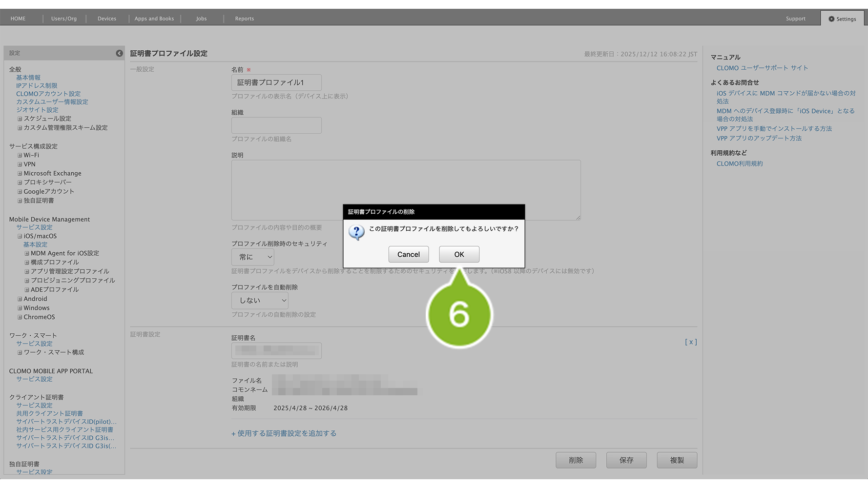Click OK in delete confirmation dialog
Viewport: 868px width, 488px height.
click(x=459, y=254)
